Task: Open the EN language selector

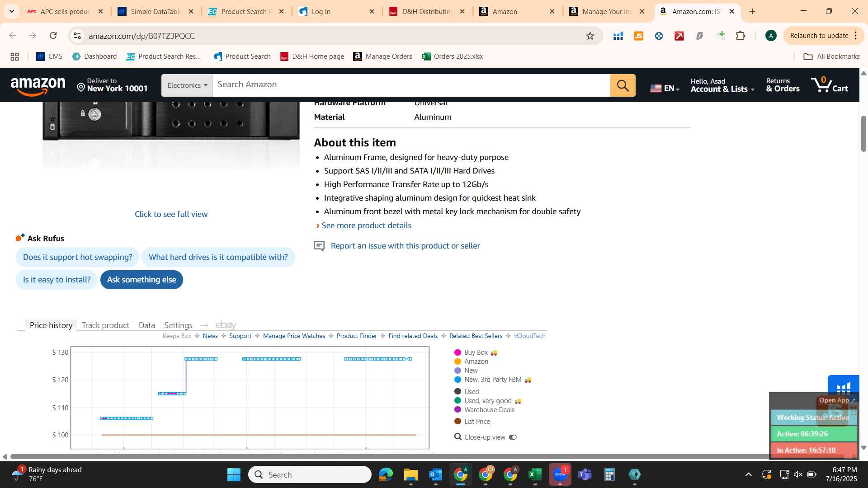Action: tap(665, 88)
